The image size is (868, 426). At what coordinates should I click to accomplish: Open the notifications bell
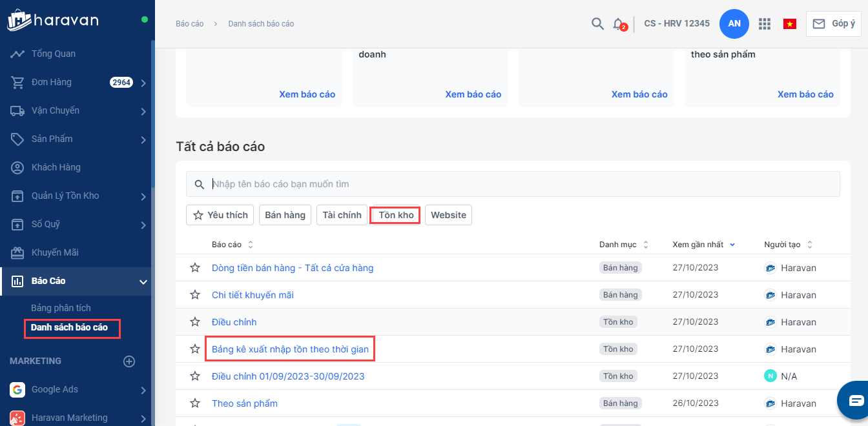pos(618,24)
